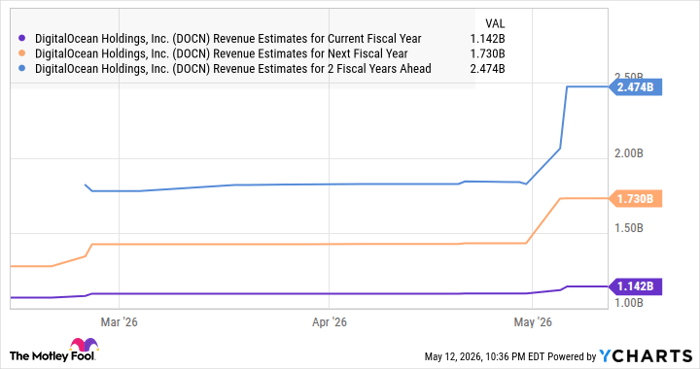The image size is (700, 369).
Task: Click the Apr '26 x-axis label
Action: pos(329,322)
